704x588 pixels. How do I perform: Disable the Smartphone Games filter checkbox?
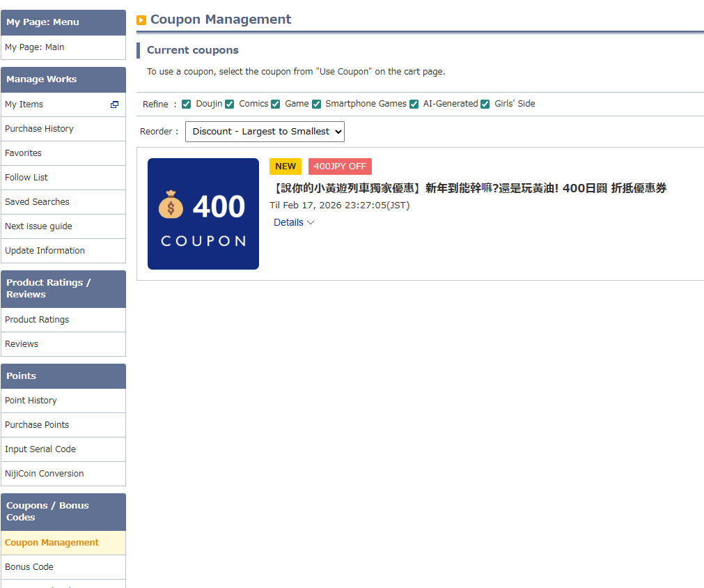317,105
